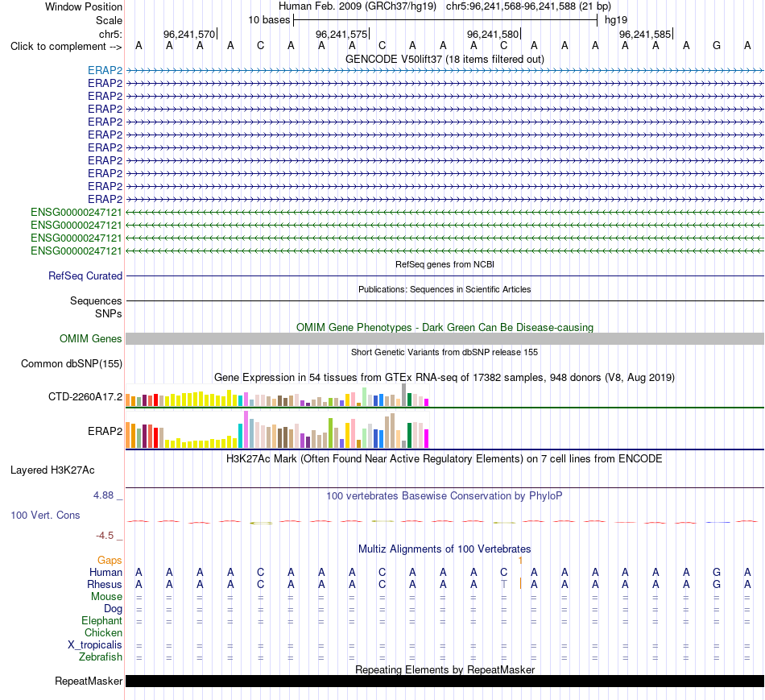Click the '10 bases' scale text
Viewport: 765px width, 700px height.
(x=269, y=20)
